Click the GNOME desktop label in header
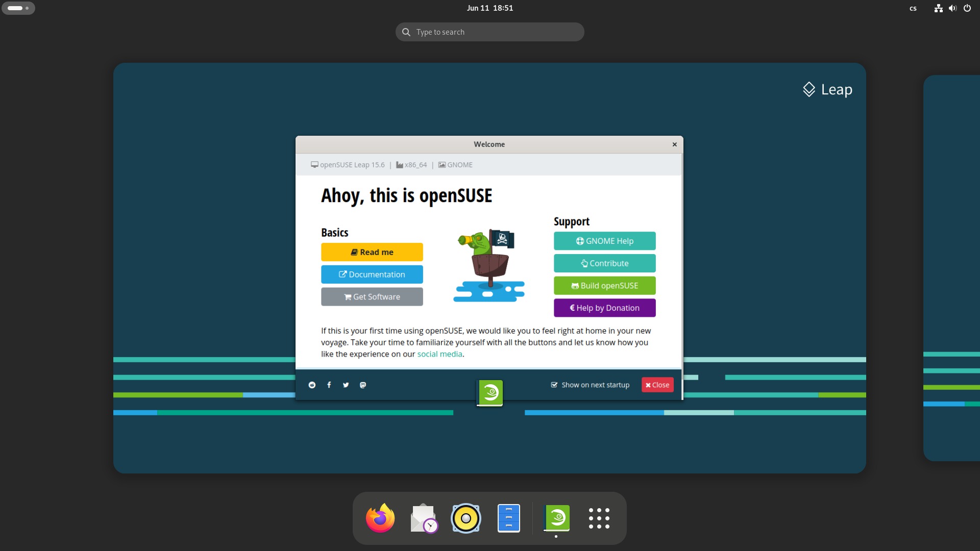Viewport: 980px width, 551px height. pyautogui.click(x=455, y=165)
